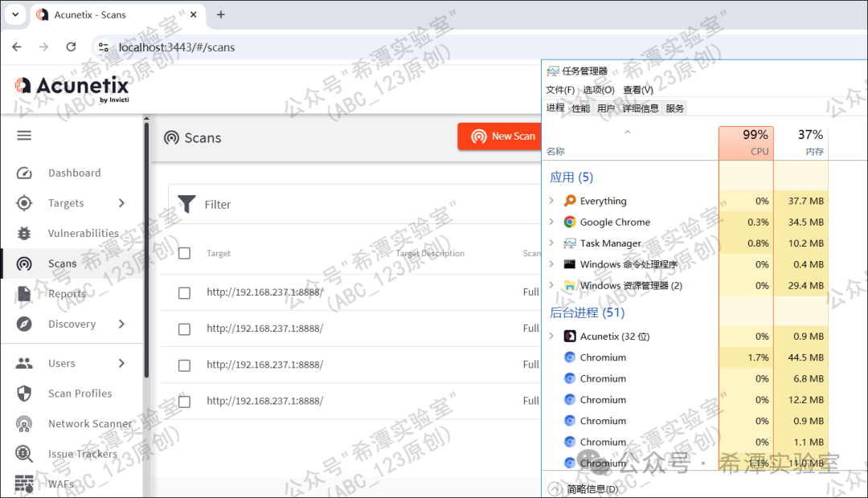
Task: Reload the page with the refresh icon
Action: click(x=71, y=47)
